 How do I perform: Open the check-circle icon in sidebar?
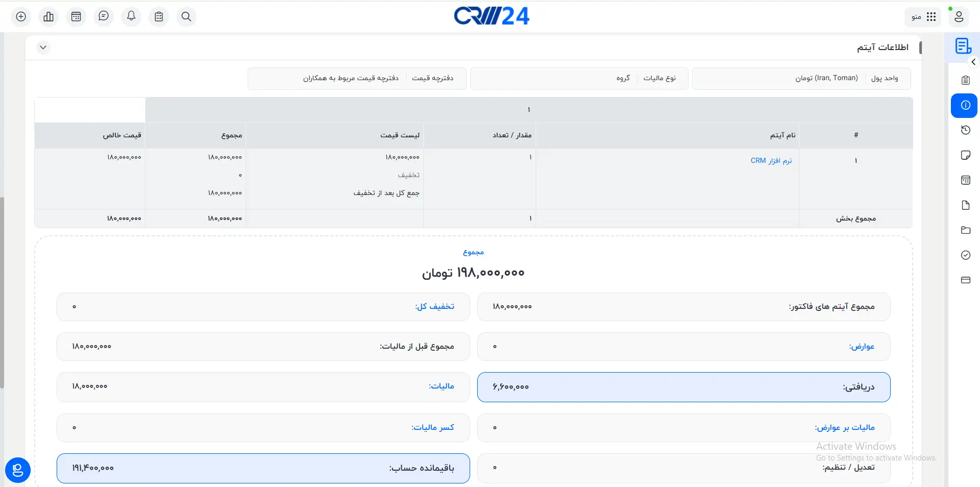tap(965, 255)
